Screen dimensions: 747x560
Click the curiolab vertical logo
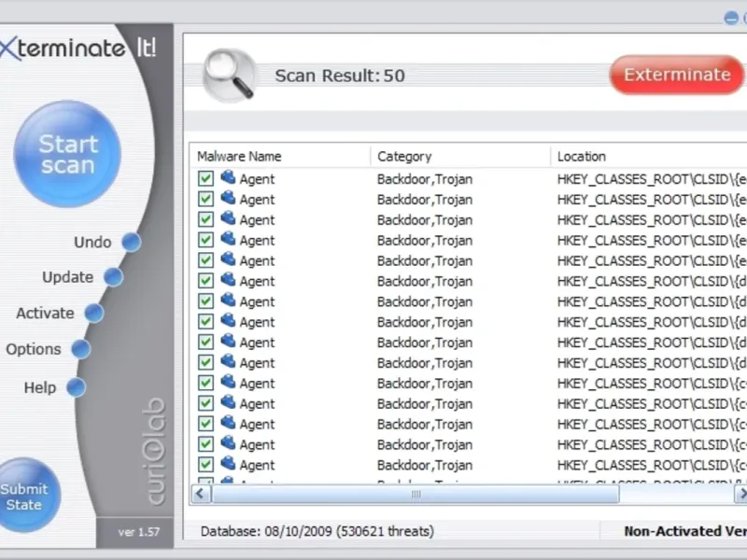click(155, 451)
